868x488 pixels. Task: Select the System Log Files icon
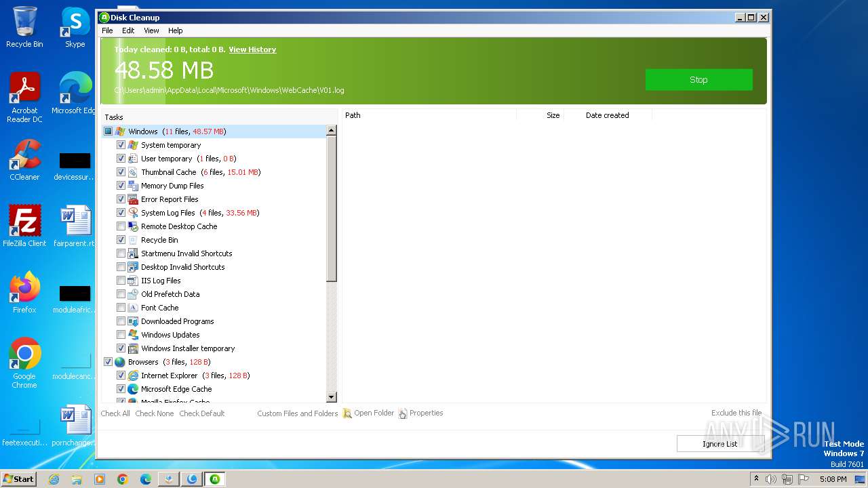[134, 213]
